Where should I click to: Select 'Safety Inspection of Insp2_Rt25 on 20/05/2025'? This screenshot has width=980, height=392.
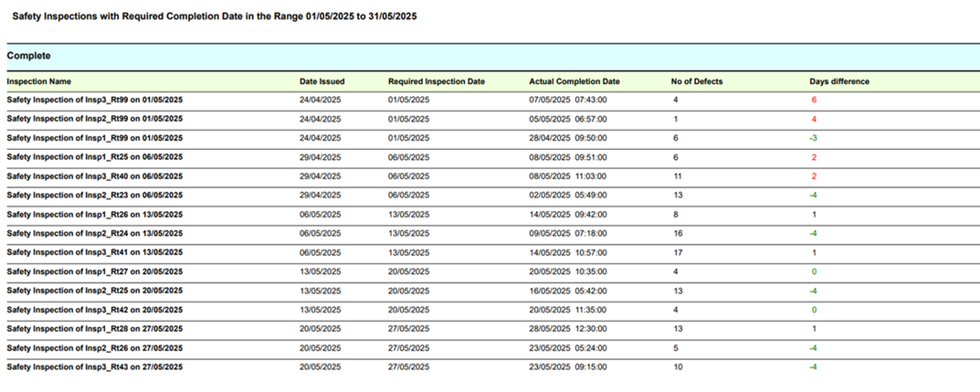point(95,291)
